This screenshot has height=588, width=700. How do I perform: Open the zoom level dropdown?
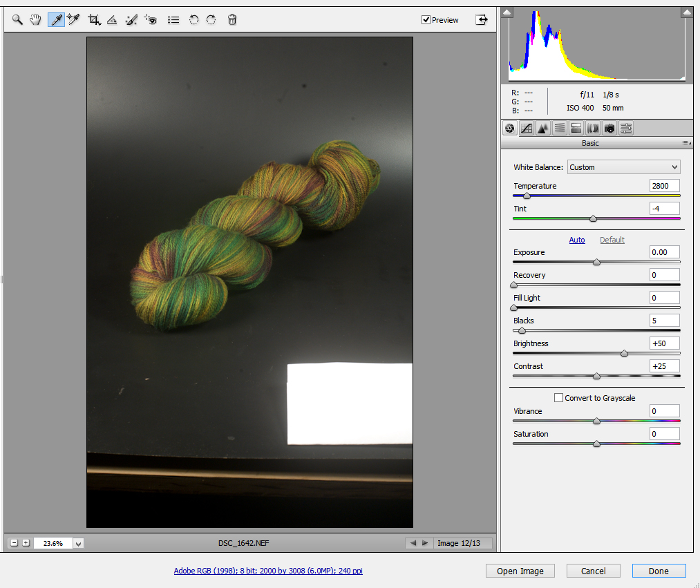point(78,543)
